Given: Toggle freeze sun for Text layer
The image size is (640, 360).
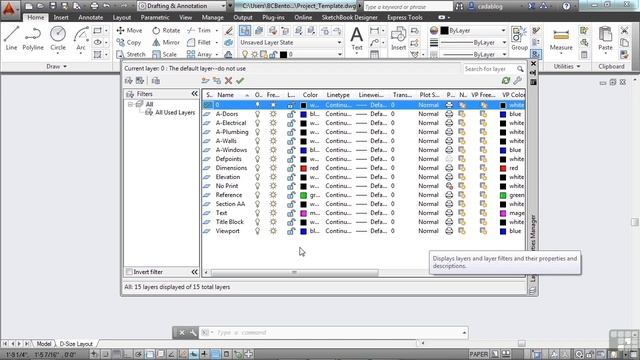Looking at the screenshot, I should [x=273, y=213].
